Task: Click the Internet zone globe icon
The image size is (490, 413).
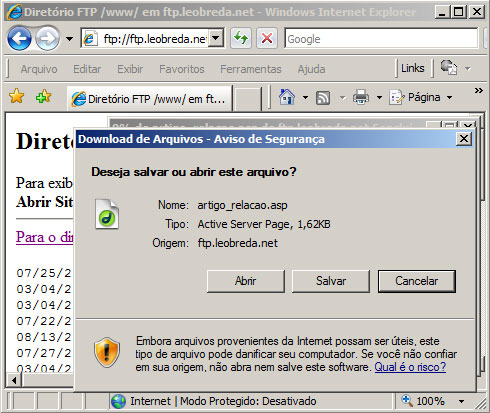Action: coord(118,401)
